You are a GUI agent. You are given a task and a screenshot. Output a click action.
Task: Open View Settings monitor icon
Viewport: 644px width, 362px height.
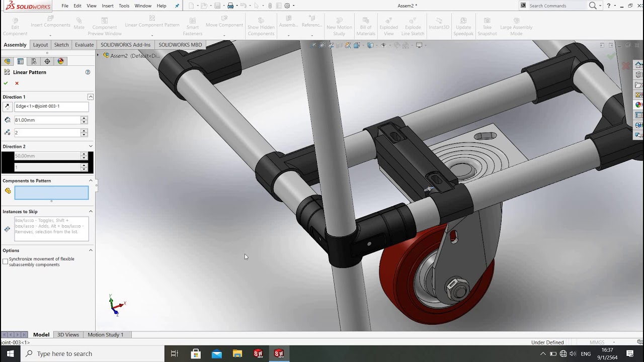(x=419, y=45)
